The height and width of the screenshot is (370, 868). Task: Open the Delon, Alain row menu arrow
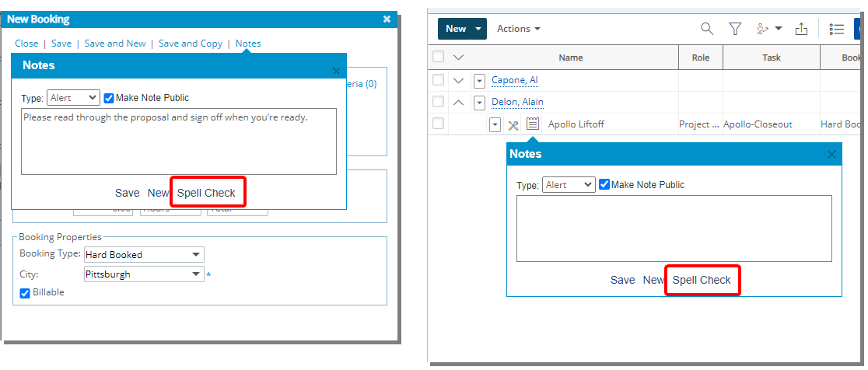[x=479, y=103]
